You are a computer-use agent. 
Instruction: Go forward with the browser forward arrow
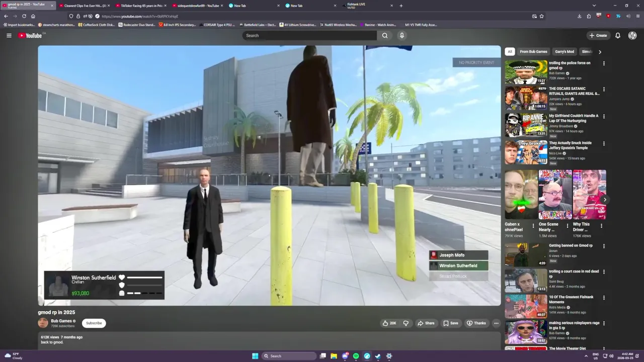pos(15,16)
